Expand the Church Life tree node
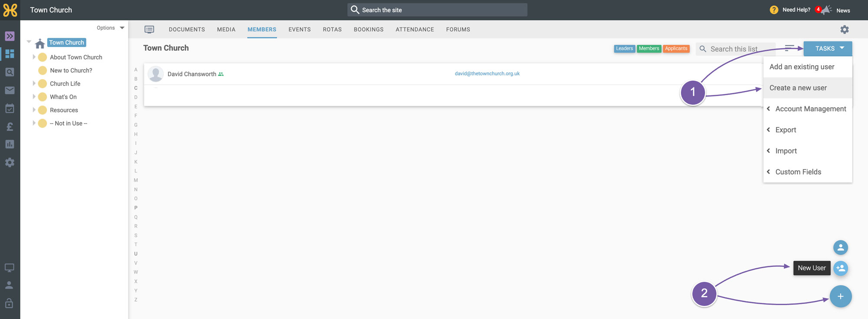Screen dimensions: 868x319 (x=34, y=83)
